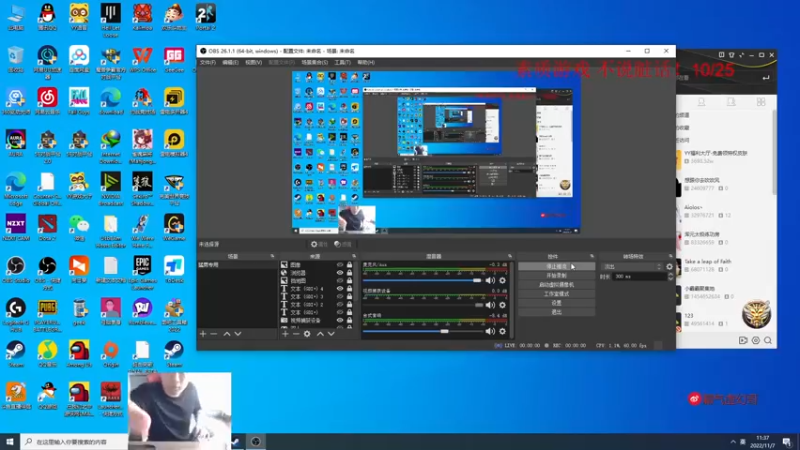Viewport: 800px width, 450px height.
Task: Open the 编辑(E) menu in OBS
Action: tap(230, 62)
